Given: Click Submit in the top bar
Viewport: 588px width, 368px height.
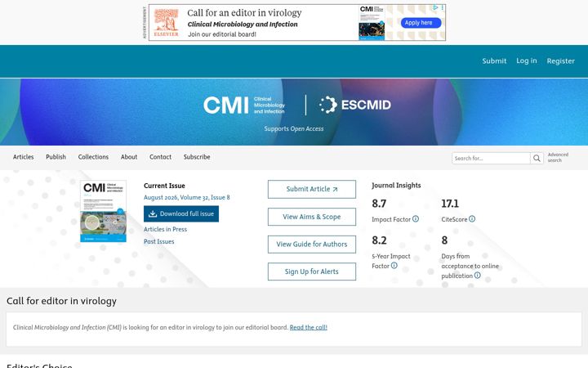Looking at the screenshot, I should coord(494,61).
